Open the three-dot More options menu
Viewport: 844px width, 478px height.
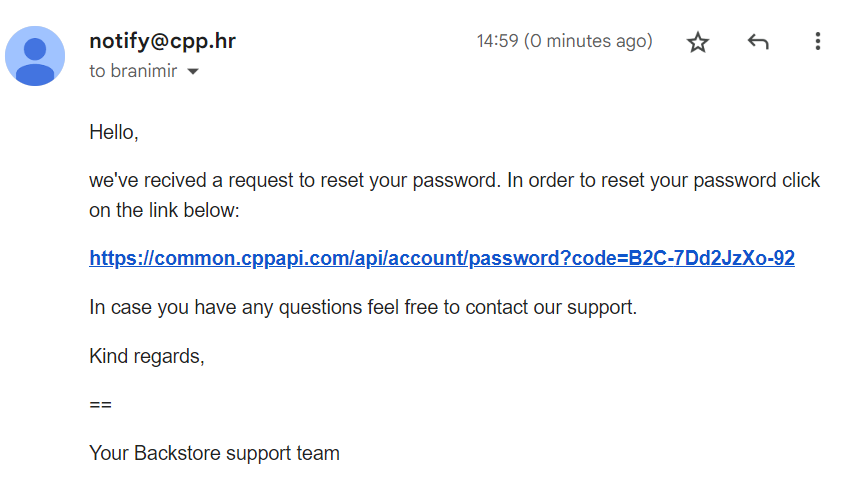(x=818, y=41)
